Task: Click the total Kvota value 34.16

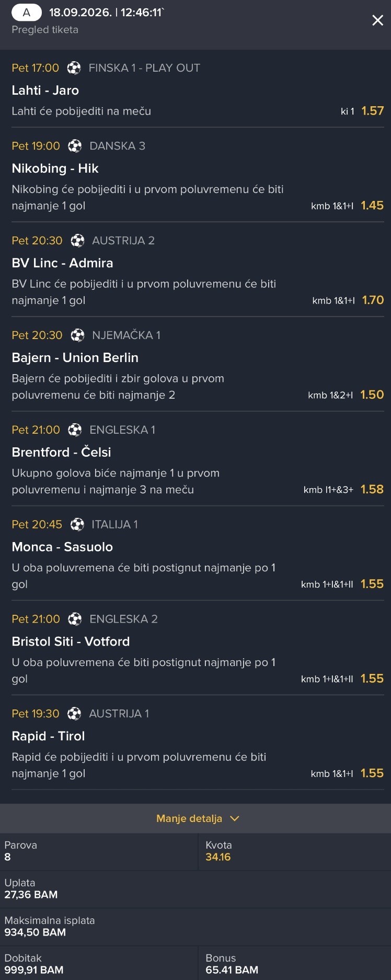Action: pos(218,857)
